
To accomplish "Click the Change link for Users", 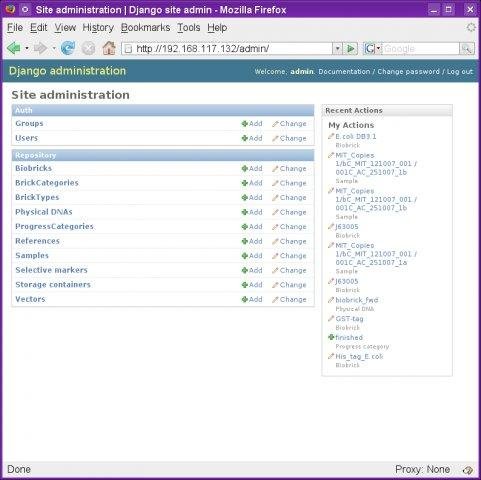I will coord(293,138).
